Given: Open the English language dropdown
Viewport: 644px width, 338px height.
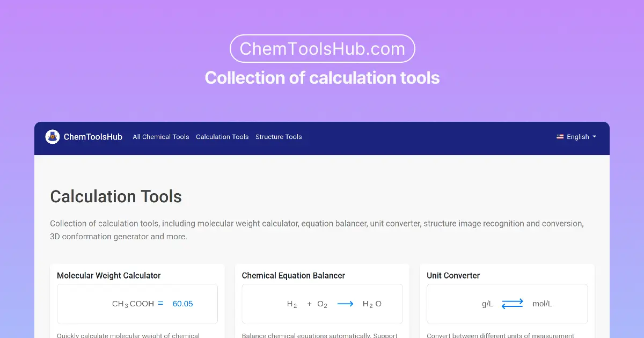Looking at the screenshot, I should [x=576, y=137].
